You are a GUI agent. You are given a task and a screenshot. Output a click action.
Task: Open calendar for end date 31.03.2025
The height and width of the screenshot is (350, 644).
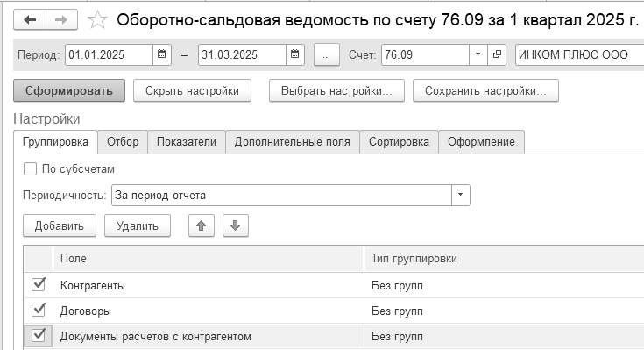tap(295, 54)
